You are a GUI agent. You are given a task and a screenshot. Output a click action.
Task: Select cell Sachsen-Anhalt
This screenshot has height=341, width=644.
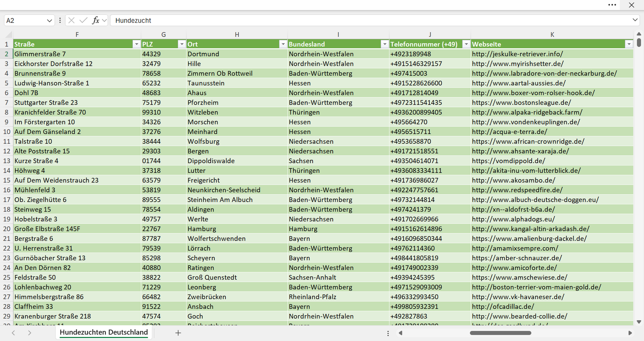coord(338,277)
